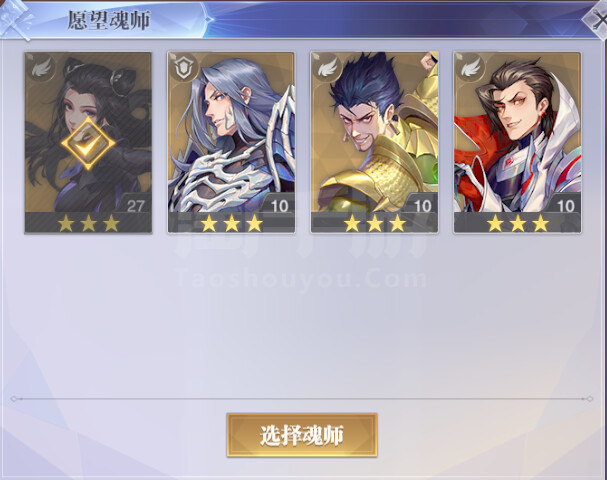Click the three stars under the golden armor card
Viewport: 607px width, 480px height.
(375, 223)
